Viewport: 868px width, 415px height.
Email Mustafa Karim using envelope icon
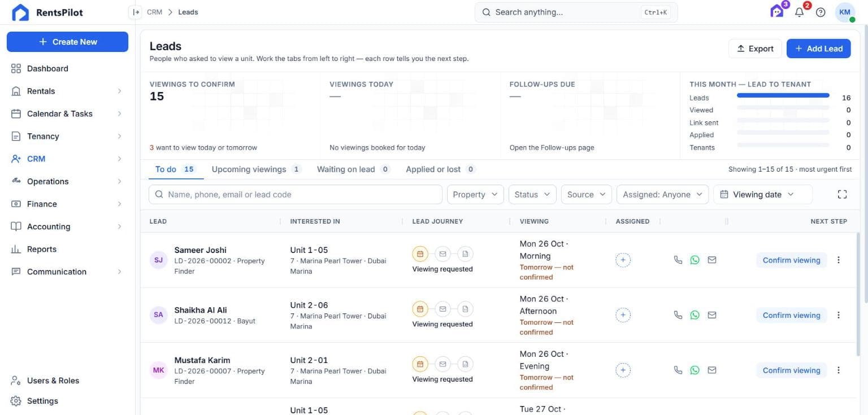click(x=712, y=370)
